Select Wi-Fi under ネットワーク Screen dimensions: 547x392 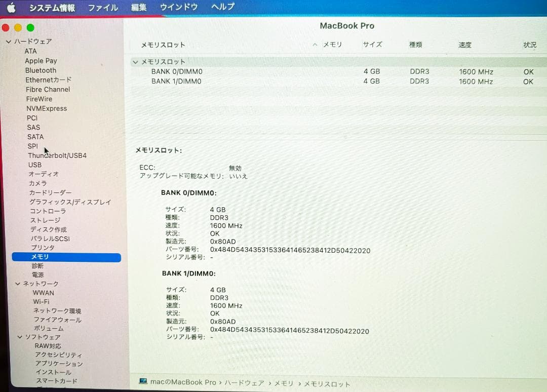[x=43, y=302]
